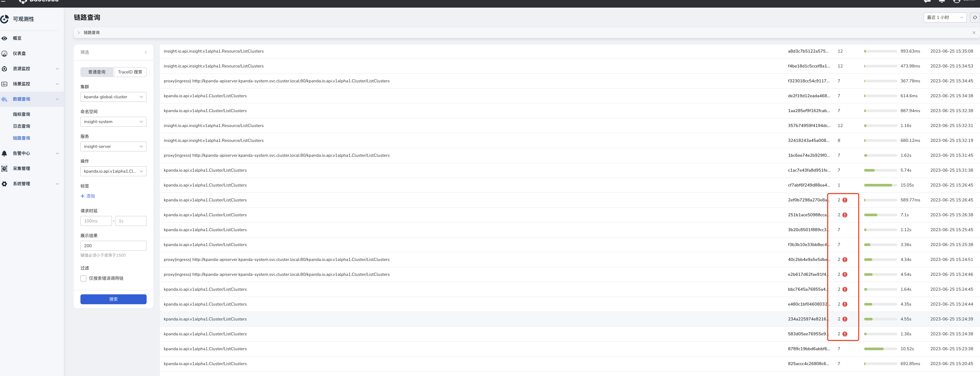Click timestamp 2023-06-25 15:31:38
This screenshot has width=980, height=376.
click(952, 170)
